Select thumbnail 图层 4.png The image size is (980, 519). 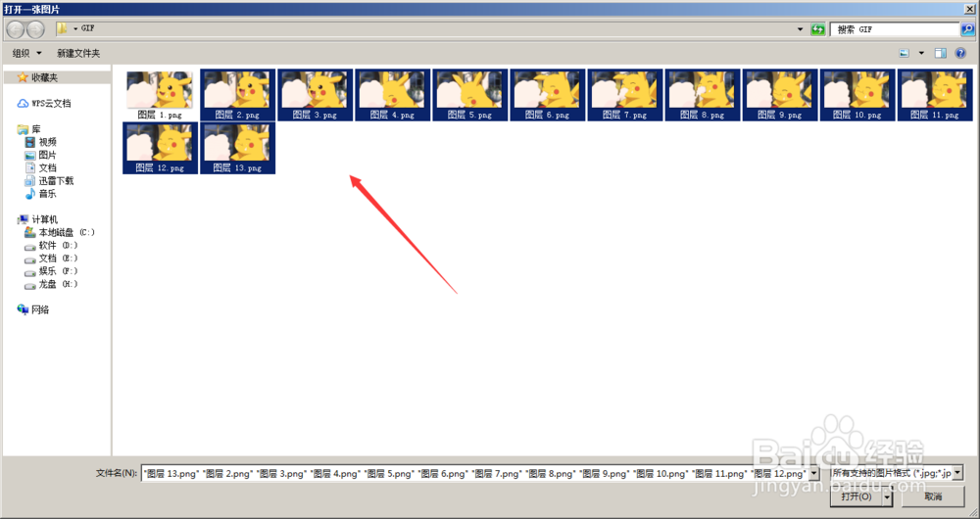coord(393,95)
